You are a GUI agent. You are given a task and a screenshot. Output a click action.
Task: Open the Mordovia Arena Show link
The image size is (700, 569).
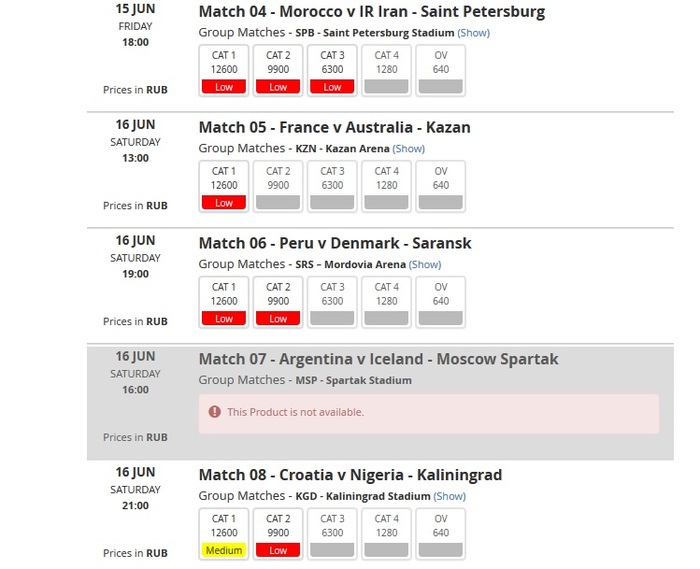point(425,265)
